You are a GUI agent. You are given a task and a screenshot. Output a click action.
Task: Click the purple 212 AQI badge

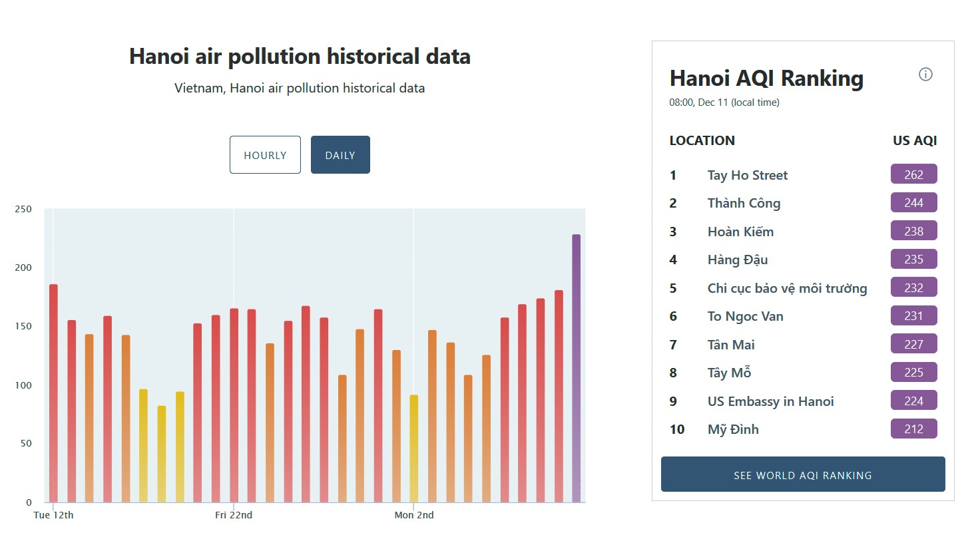pyautogui.click(x=913, y=429)
